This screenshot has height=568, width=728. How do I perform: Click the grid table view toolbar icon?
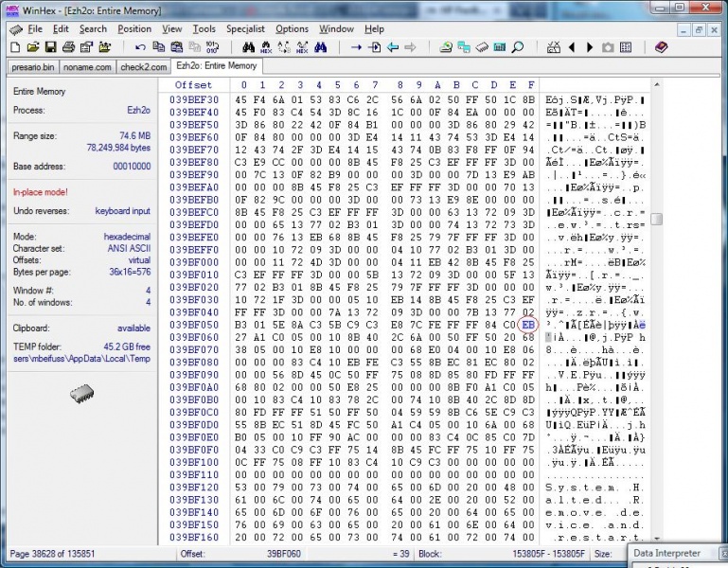coord(626,47)
